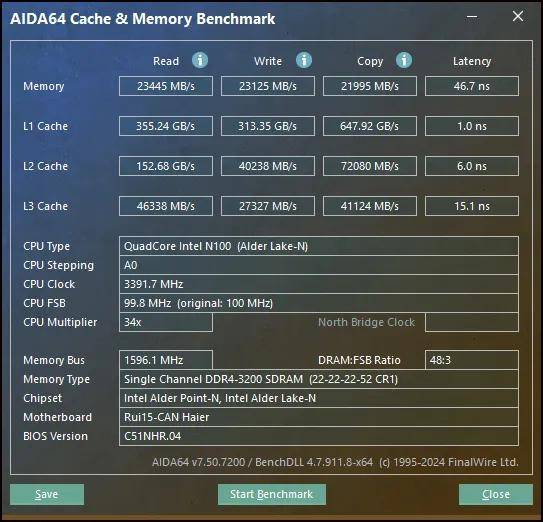543x522 pixels.
Task: Click the BIOS Version label
Action: click(x=55, y=436)
